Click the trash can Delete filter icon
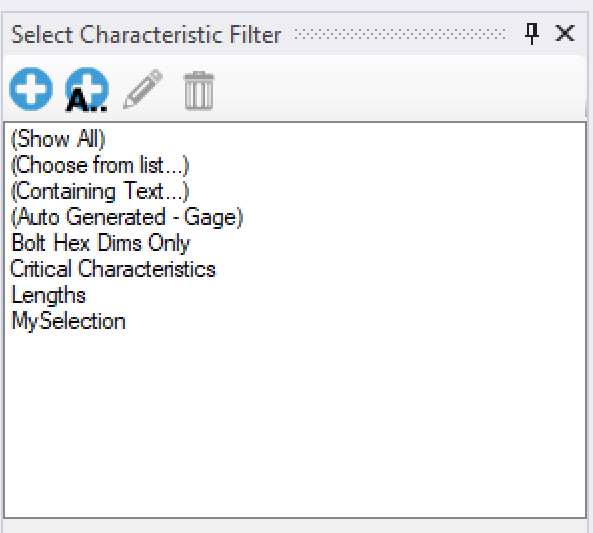The width and height of the screenshot is (593, 533). click(199, 90)
